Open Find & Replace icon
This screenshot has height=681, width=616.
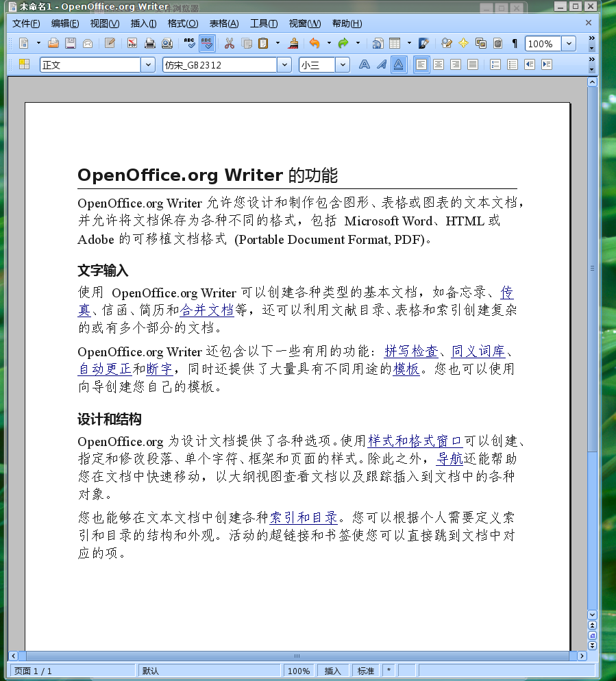446,43
